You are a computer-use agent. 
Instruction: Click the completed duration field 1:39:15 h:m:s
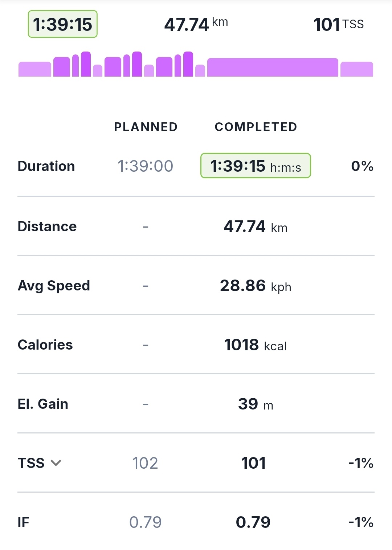pyautogui.click(x=256, y=166)
